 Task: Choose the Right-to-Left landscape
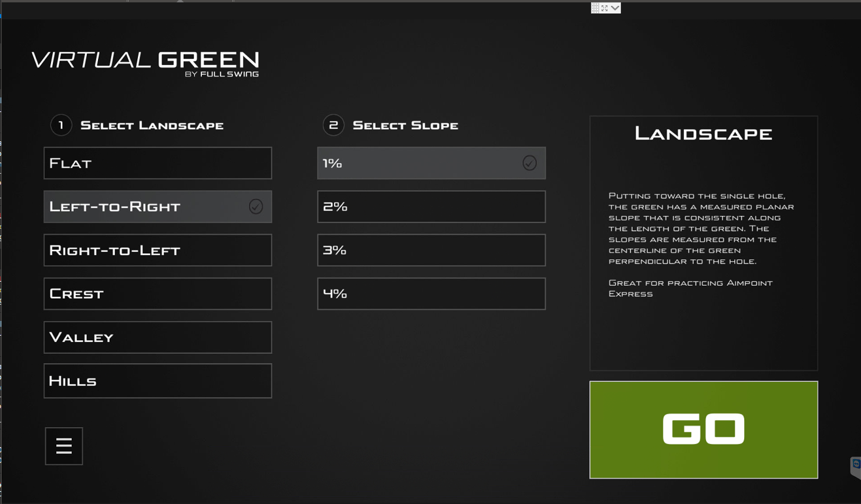(x=157, y=250)
